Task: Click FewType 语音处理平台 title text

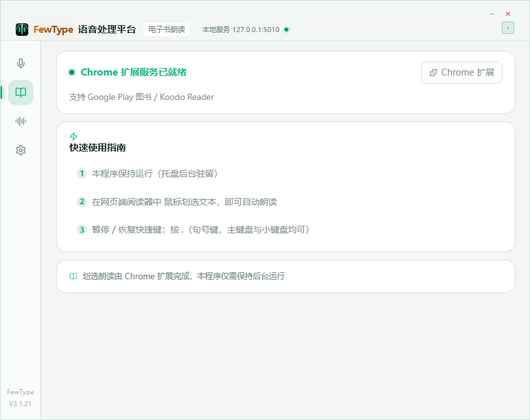Action: pos(85,30)
